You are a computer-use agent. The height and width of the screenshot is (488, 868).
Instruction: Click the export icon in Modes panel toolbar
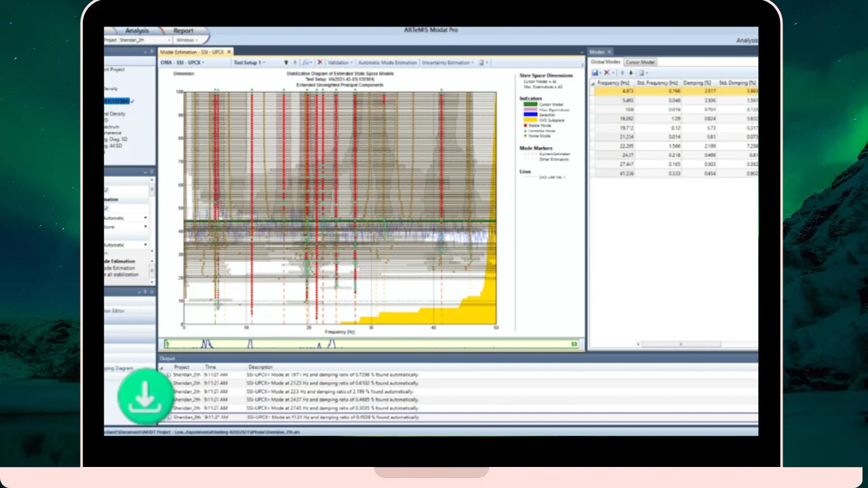click(x=642, y=73)
